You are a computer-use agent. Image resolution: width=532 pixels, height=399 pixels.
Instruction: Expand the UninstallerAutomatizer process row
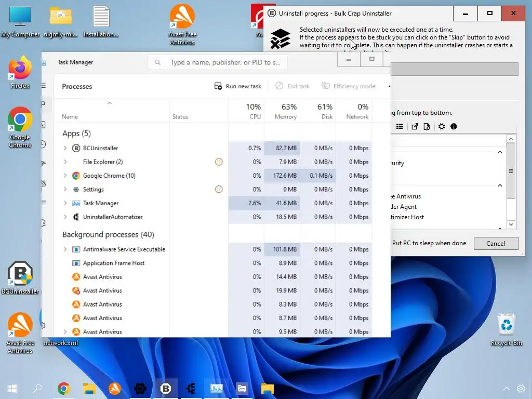click(x=65, y=217)
